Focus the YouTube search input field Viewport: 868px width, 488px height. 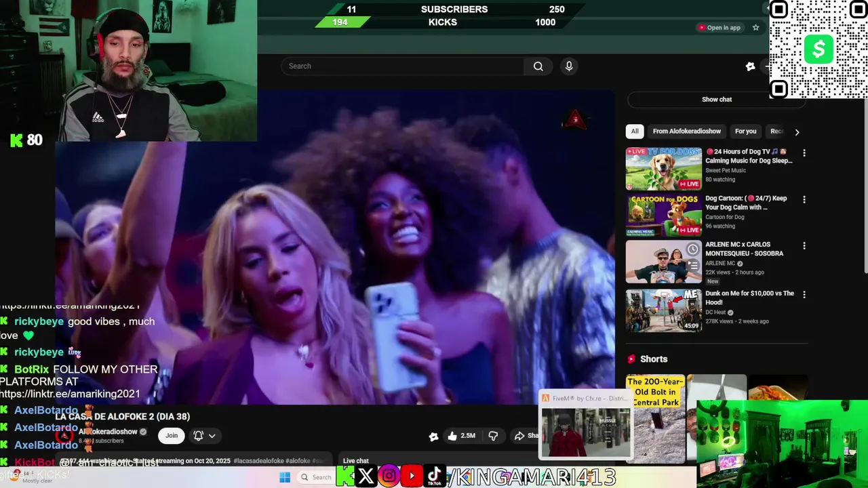click(x=403, y=66)
